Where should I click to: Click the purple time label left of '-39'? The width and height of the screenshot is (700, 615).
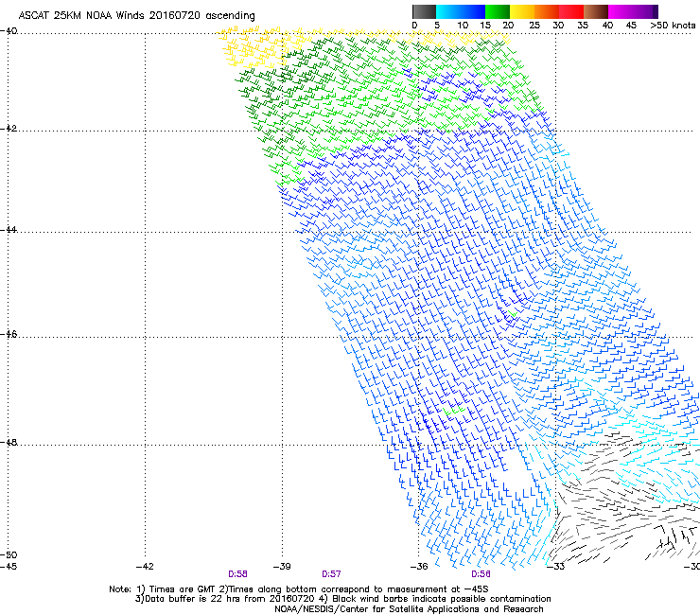pos(237,574)
